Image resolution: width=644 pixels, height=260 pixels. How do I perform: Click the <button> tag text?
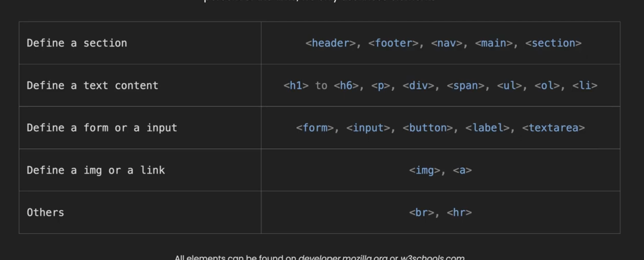coord(428,128)
